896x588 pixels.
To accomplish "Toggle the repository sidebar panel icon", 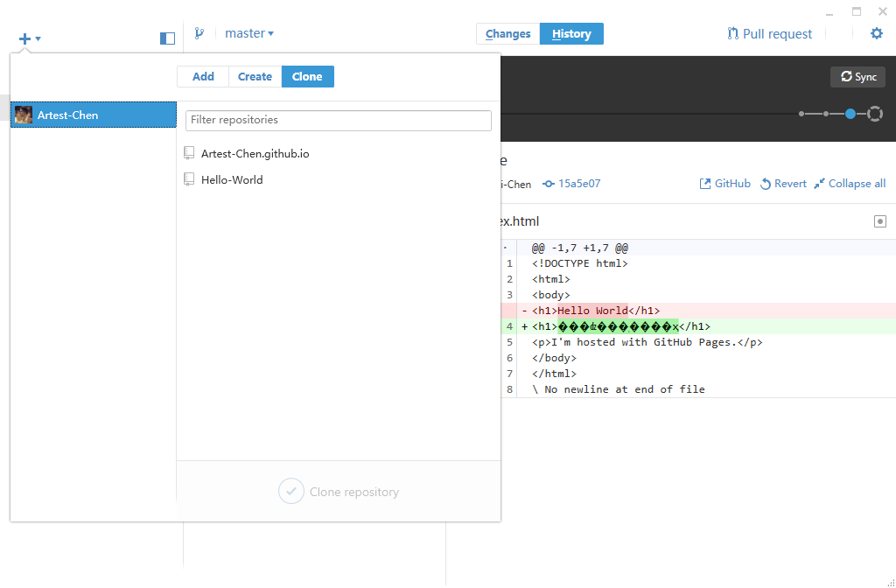I will (x=167, y=38).
